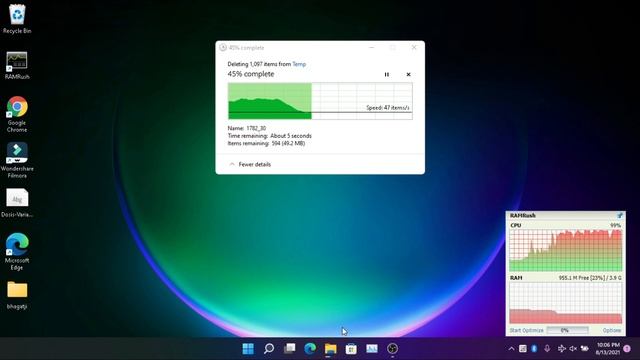Screen dimensions: 640x360
Task: Open Options in the RAMRush widget
Action: pyautogui.click(x=612, y=330)
